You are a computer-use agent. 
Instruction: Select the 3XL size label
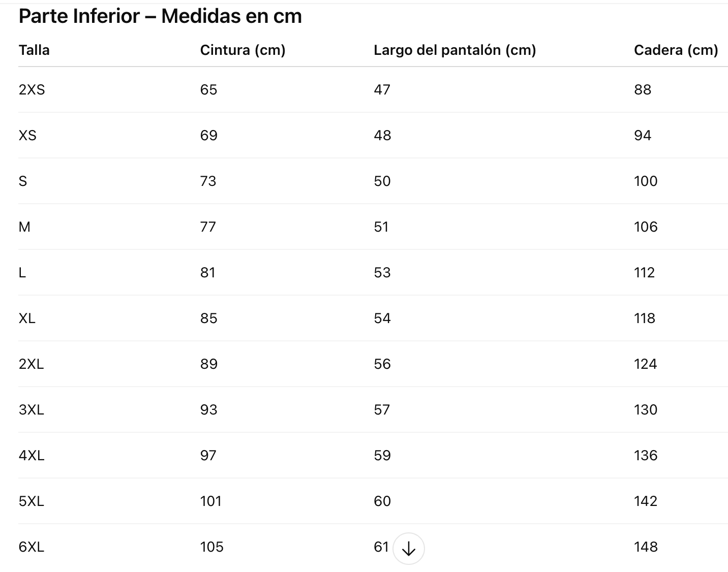pos(31,410)
